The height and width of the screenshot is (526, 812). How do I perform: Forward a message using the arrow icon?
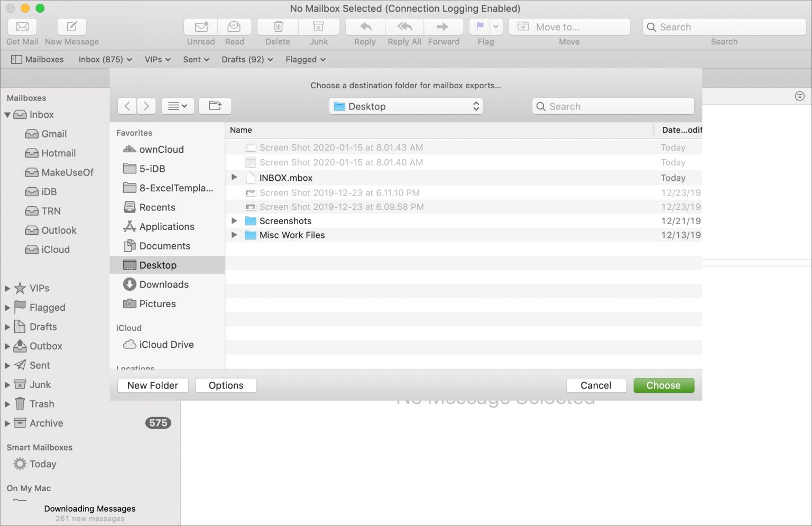point(444,26)
